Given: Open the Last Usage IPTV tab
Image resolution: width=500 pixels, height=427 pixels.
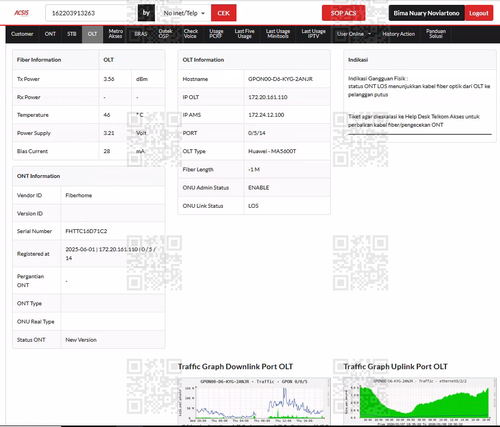Looking at the screenshot, I should point(313,34).
